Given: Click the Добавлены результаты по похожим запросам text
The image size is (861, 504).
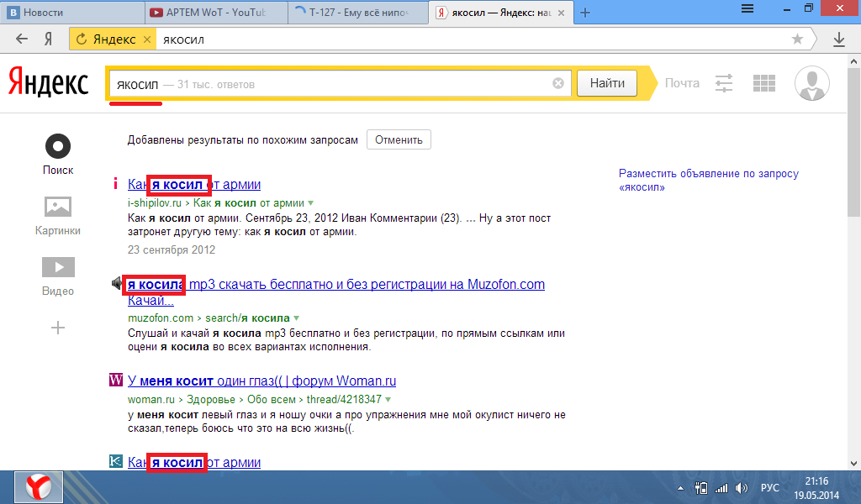Looking at the screenshot, I should tap(243, 139).
